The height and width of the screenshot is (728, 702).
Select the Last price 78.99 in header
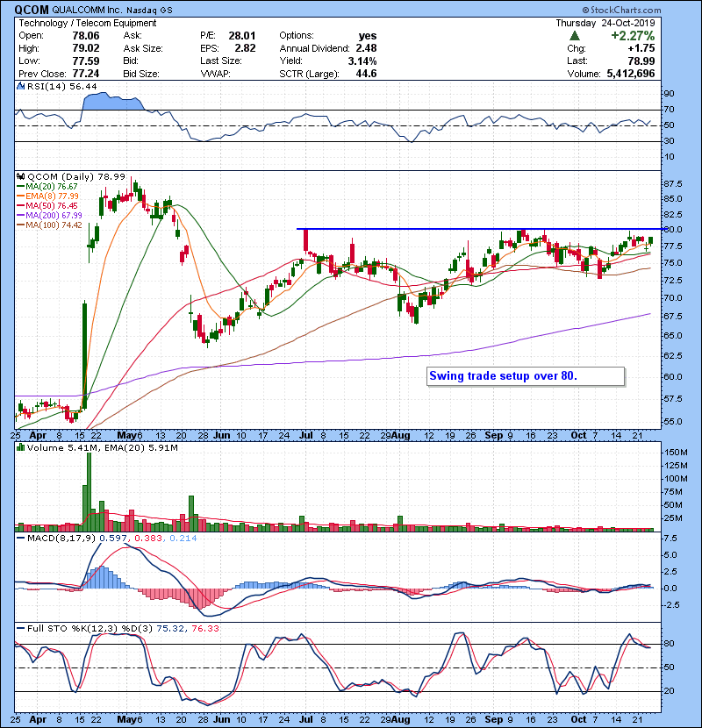(641, 61)
